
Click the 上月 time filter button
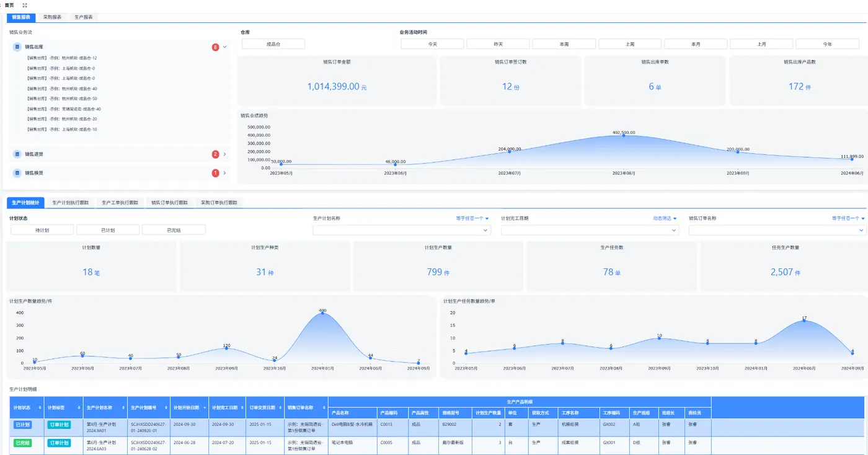761,44
